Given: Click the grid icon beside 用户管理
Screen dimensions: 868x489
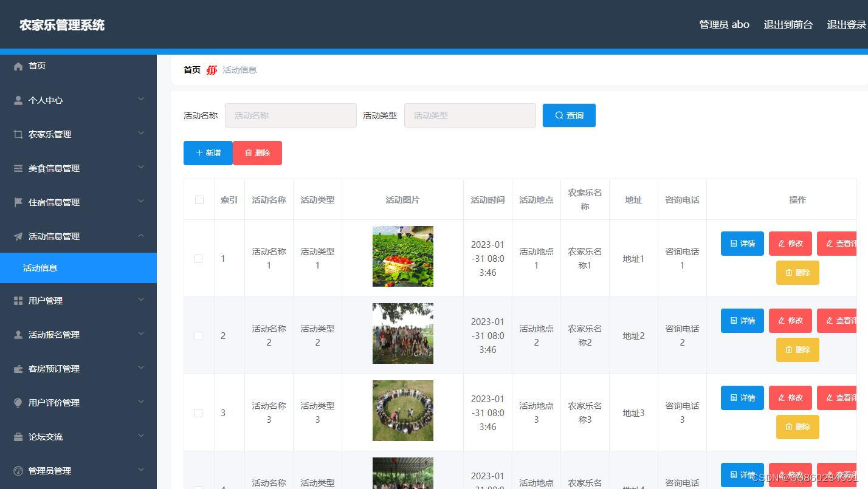Looking at the screenshot, I should 18,301.
